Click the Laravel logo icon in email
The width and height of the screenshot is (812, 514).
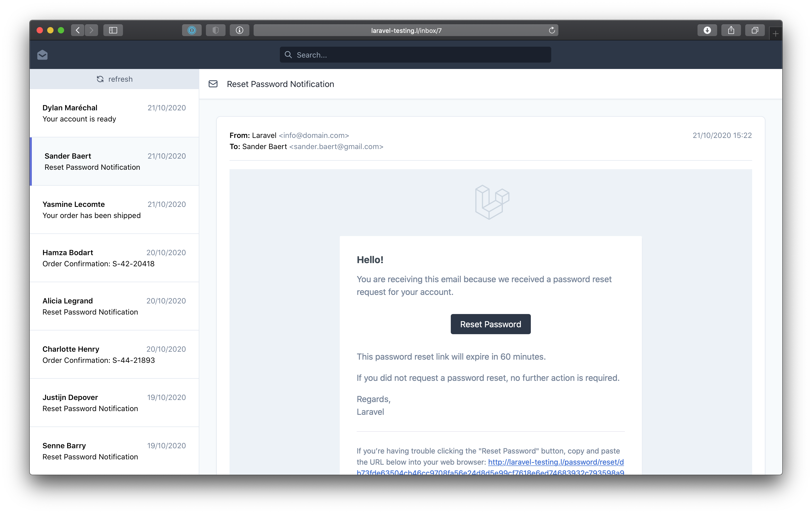(491, 202)
